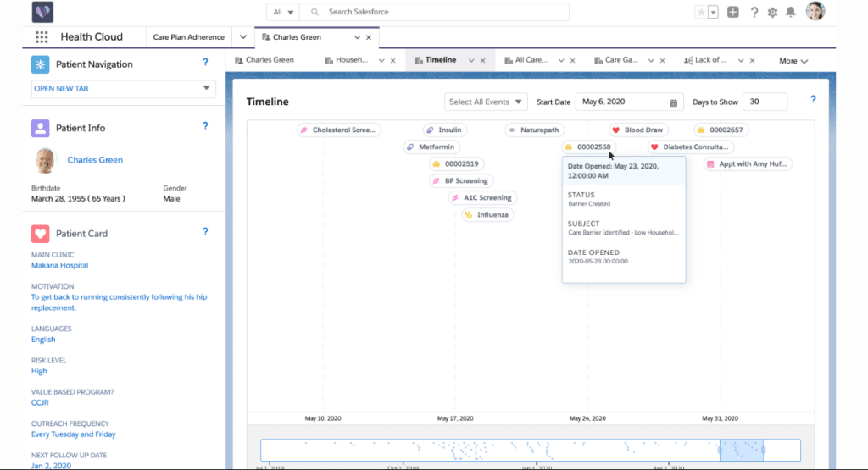Select the 00002657 case event

[721, 130]
